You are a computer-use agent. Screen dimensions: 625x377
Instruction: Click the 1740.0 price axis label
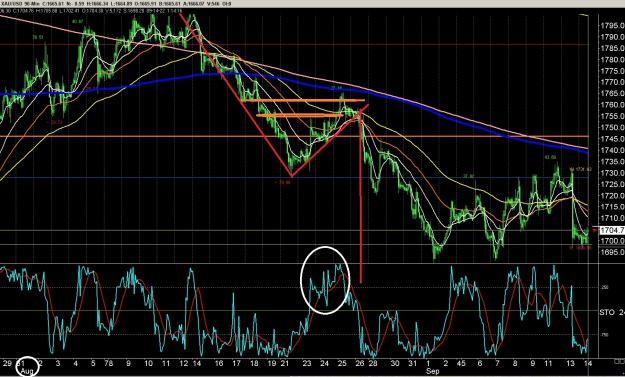613,151
